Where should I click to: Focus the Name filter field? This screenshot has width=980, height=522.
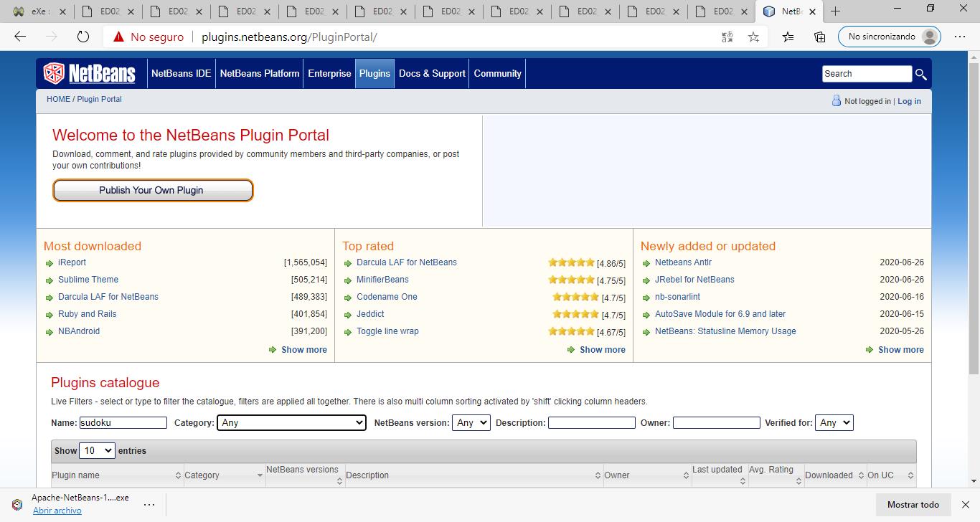(x=123, y=423)
